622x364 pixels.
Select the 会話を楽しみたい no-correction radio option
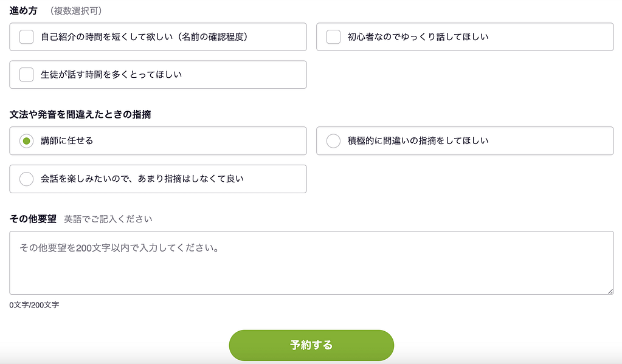point(26,179)
